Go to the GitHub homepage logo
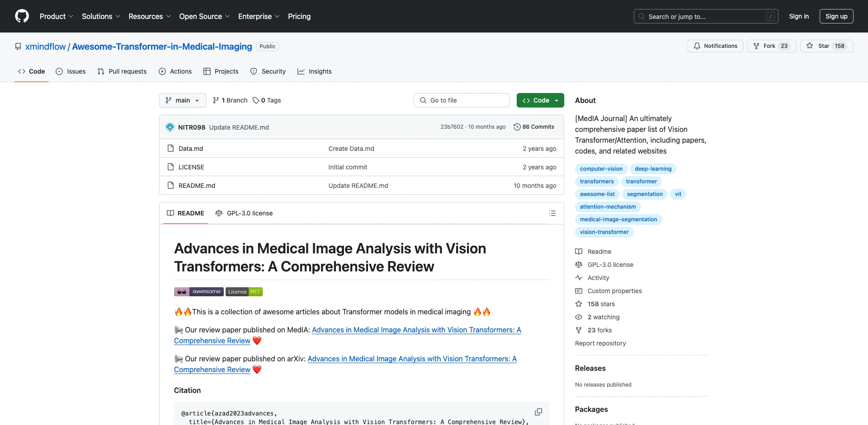 coord(22,16)
